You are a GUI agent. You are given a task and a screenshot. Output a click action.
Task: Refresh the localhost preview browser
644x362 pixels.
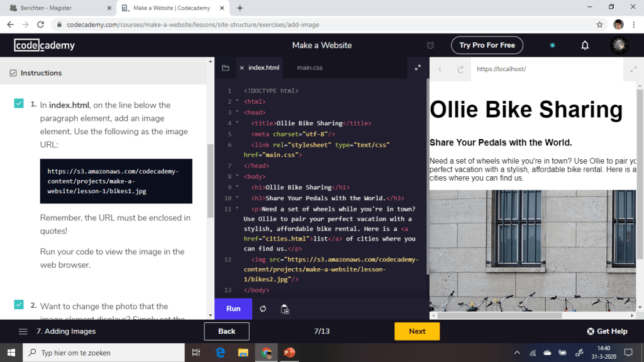pyautogui.click(x=460, y=69)
